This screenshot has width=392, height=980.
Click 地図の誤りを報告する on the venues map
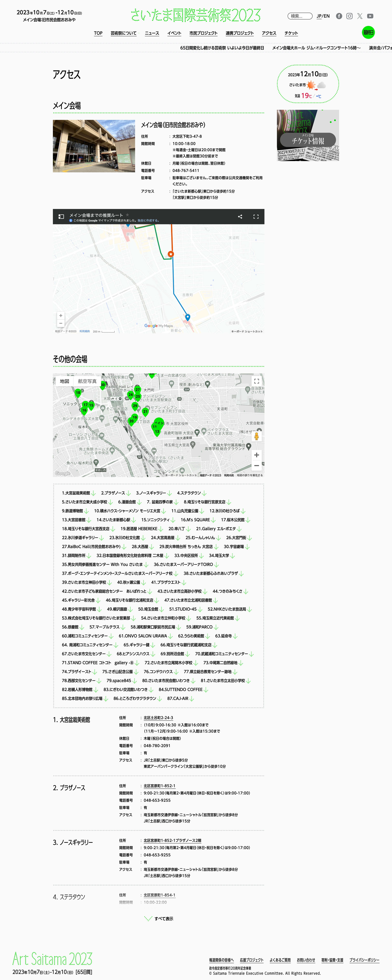coord(250,475)
